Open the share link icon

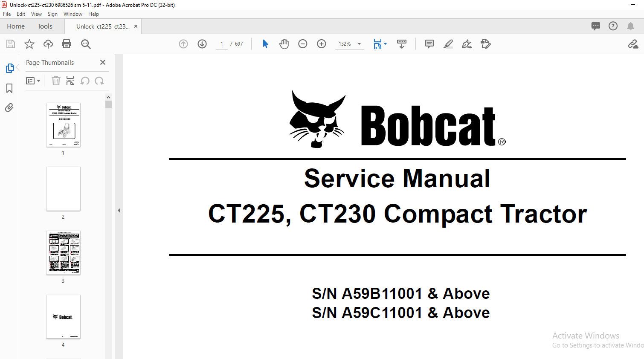[633, 44]
